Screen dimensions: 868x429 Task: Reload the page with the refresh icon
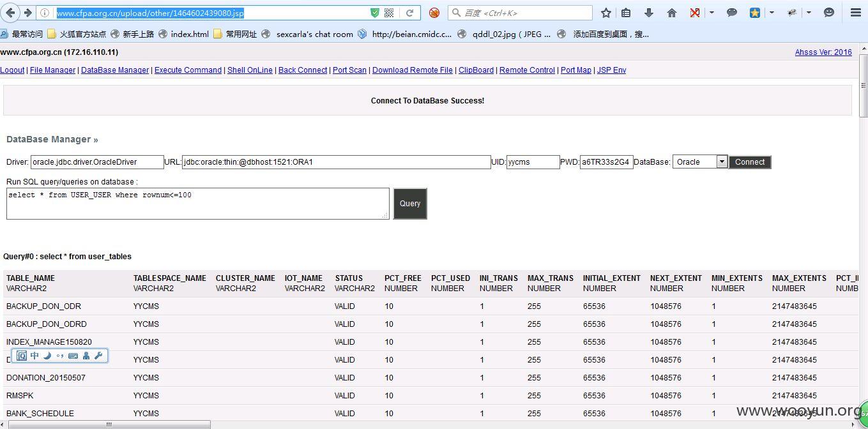(409, 13)
